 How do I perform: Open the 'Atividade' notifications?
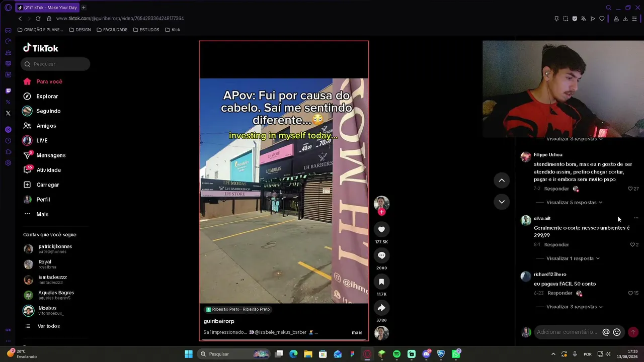(x=49, y=170)
